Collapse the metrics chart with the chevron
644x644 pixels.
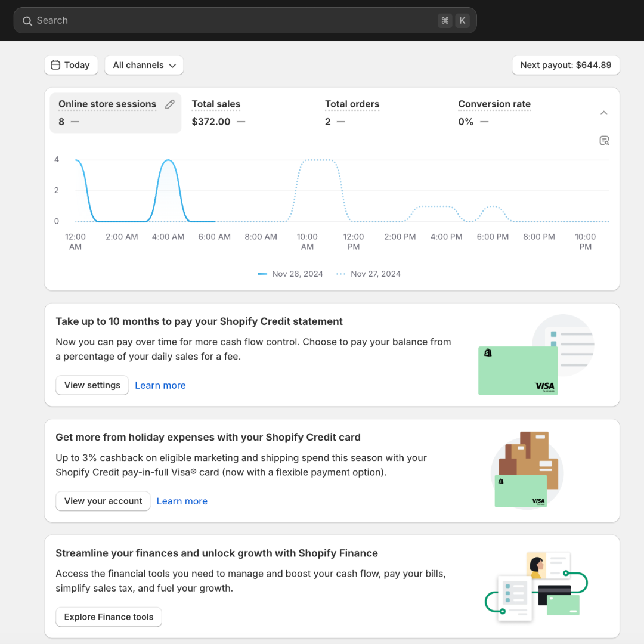point(603,113)
